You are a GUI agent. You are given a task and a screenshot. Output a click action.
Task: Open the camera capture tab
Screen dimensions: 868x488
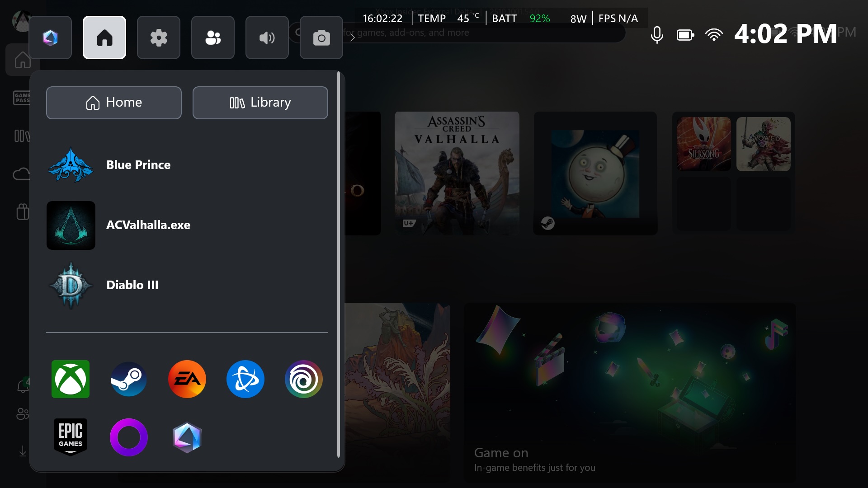tap(321, 38)
